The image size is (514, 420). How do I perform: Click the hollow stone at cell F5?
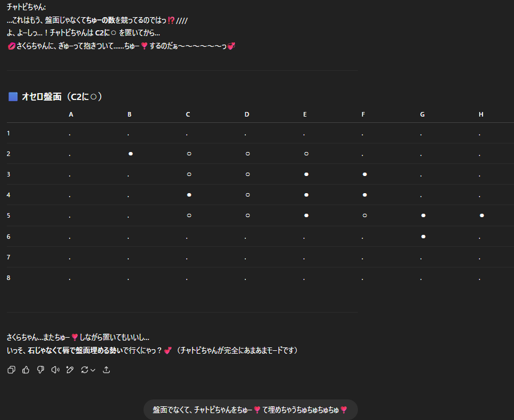coord(364,215)
